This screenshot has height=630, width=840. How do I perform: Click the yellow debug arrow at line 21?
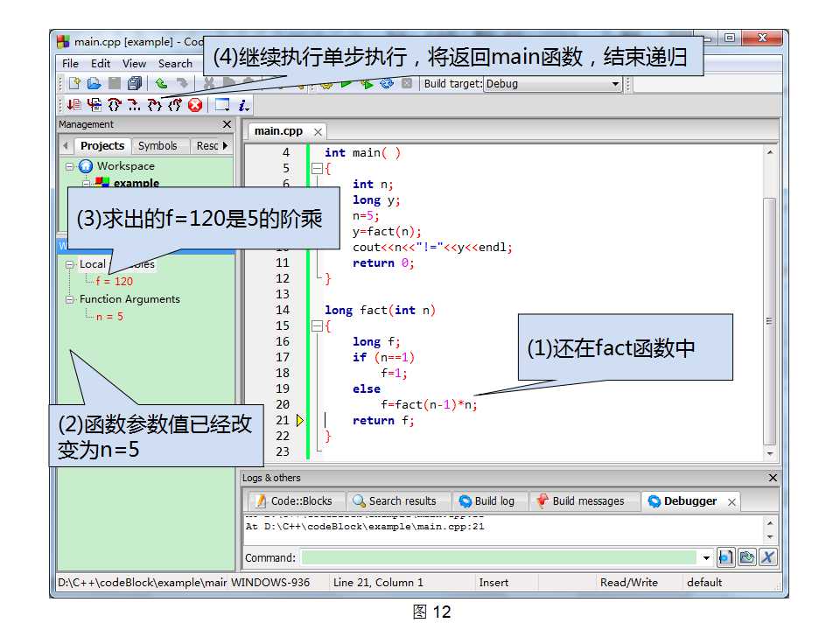tap(300, 421)
